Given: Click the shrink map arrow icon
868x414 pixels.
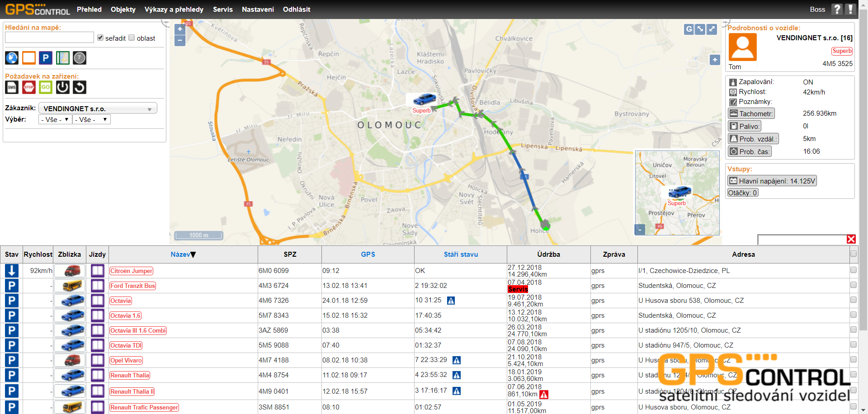Looking at the screenshot, I should pyautogui.click(x=700, y=29).
